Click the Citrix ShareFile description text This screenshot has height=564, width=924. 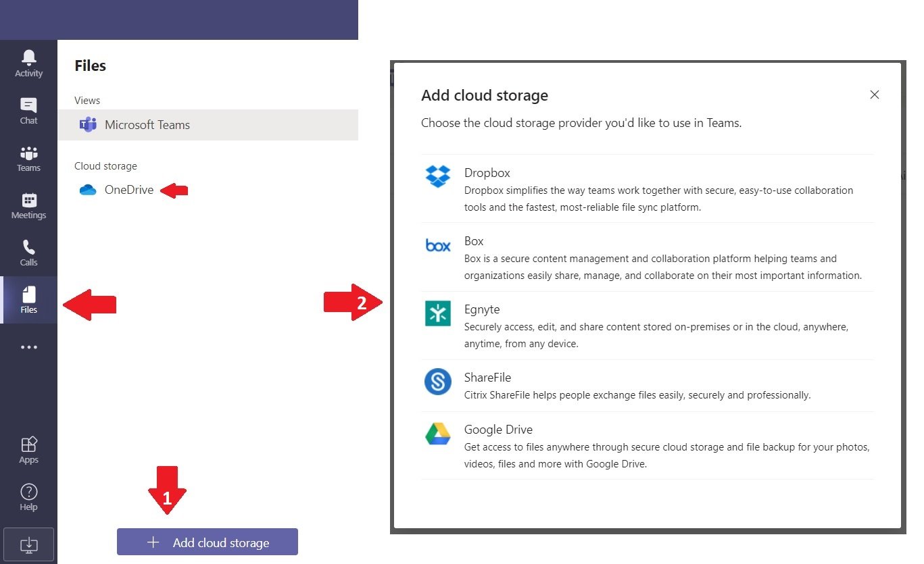tap(637, 395)
